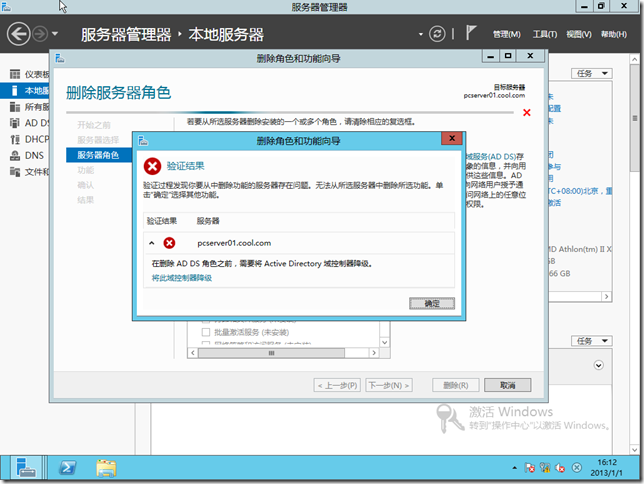
Task: Open the 视图(V) menu
Action: [579, 35]
